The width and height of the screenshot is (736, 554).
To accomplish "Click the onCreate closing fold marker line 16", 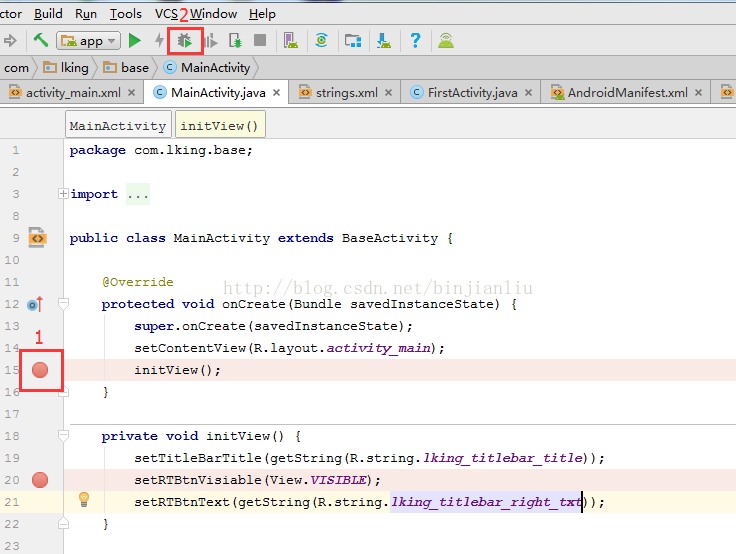I will click(64, 392).
